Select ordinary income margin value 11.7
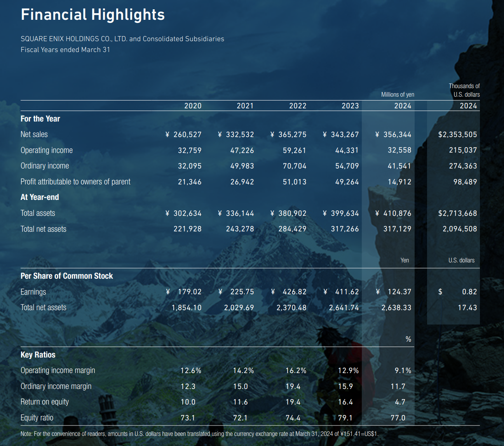 pos(398,386)
